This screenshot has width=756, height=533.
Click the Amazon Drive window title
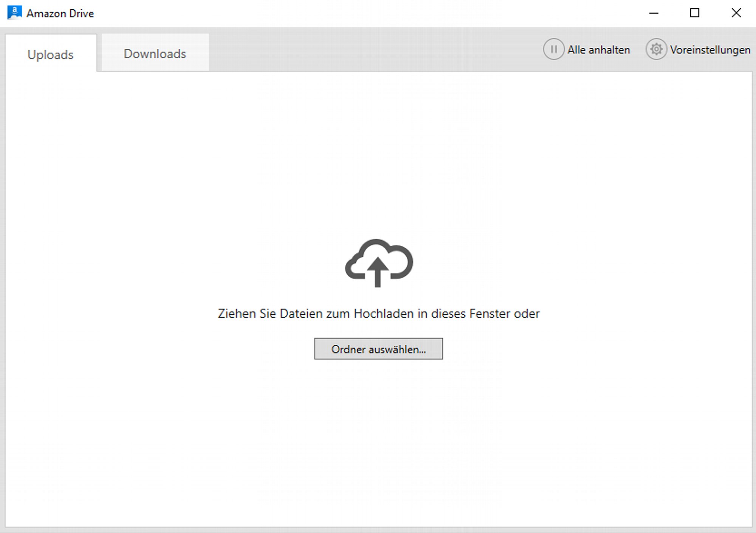pos(60,14)
